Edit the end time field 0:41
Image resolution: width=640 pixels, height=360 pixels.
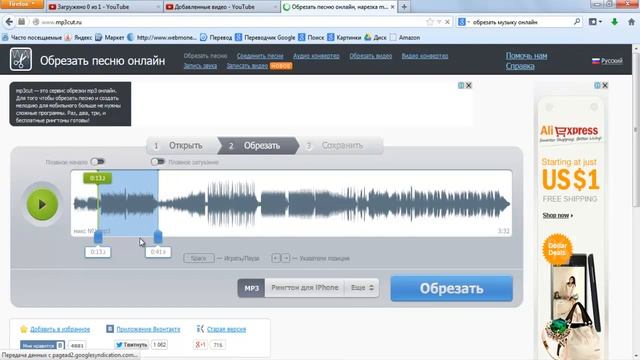point(158,252)
